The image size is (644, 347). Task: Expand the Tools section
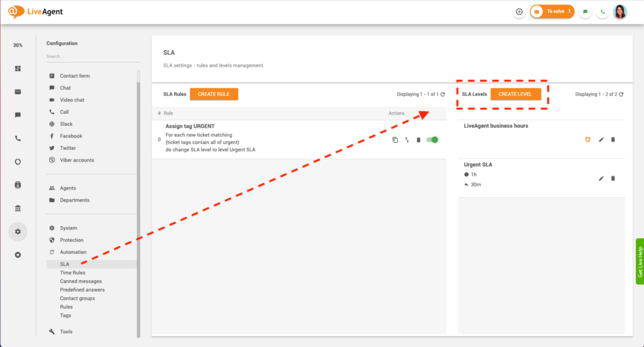coord(66,331)
